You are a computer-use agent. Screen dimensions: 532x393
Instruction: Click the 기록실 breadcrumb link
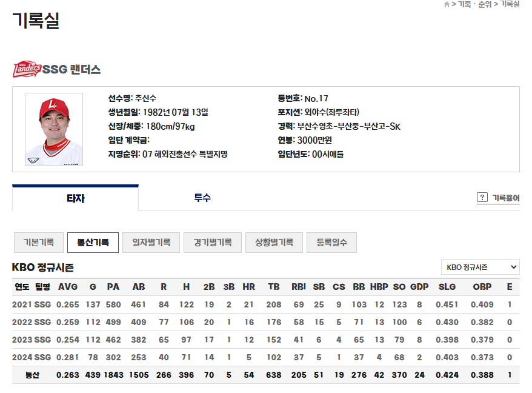(510, 5)
